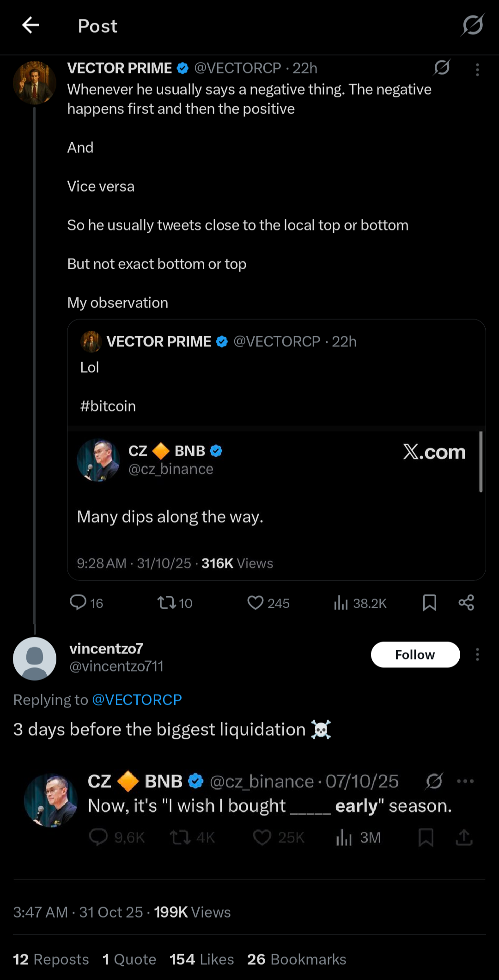Open more options on VECTOR PRIME post
The height and width of the screenshot is (980, 499).
pyautogui.click(x=477, y=69)
